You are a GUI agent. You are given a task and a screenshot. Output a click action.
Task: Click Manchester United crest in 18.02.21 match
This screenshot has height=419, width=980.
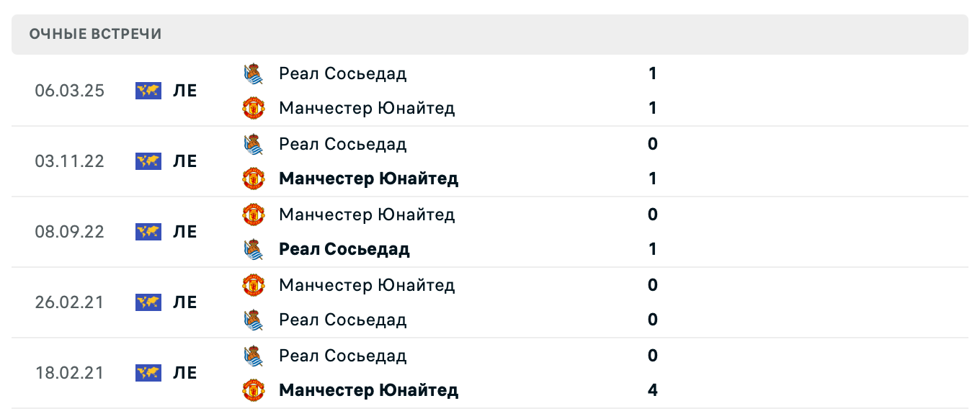pos(253,390)
